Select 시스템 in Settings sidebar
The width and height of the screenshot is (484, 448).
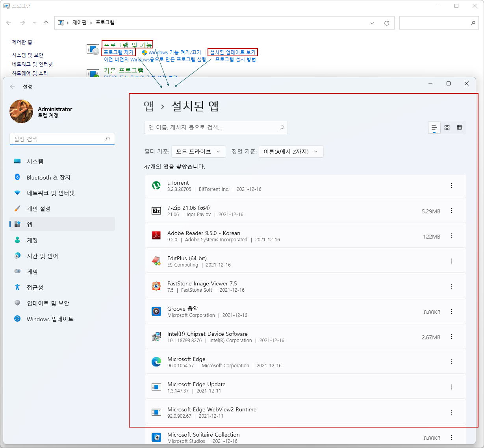pos(62,161)
